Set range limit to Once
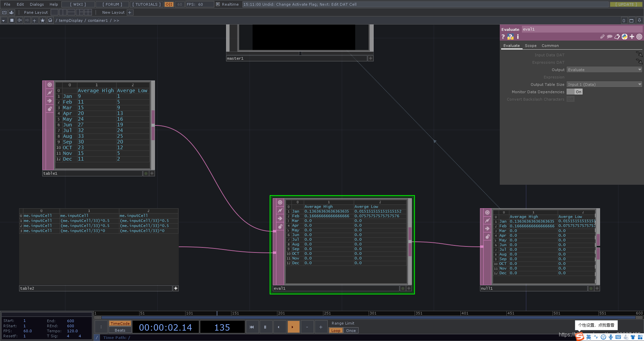 [x=351, y=331]
